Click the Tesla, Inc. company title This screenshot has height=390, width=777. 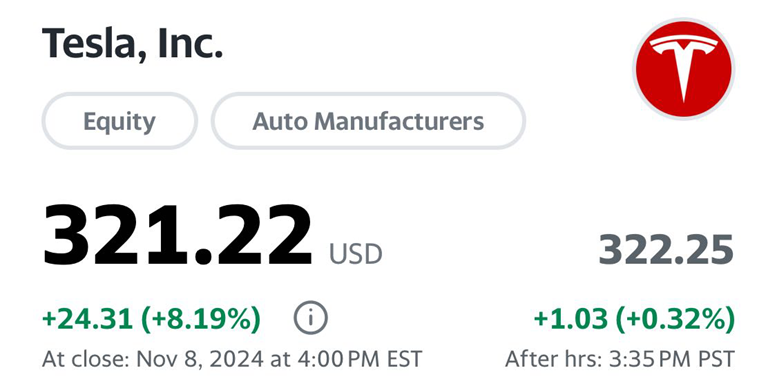[x=132, y=44]
